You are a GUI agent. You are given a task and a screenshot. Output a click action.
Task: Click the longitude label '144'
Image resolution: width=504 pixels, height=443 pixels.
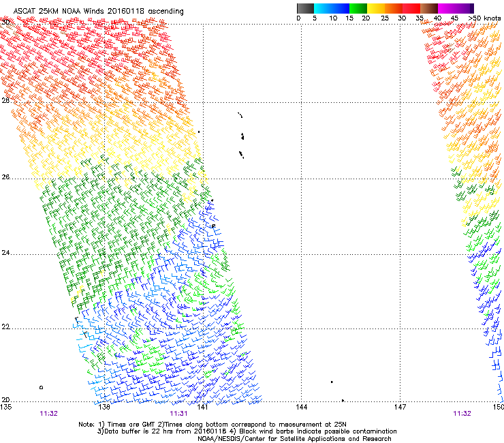(x=301, y=407)
